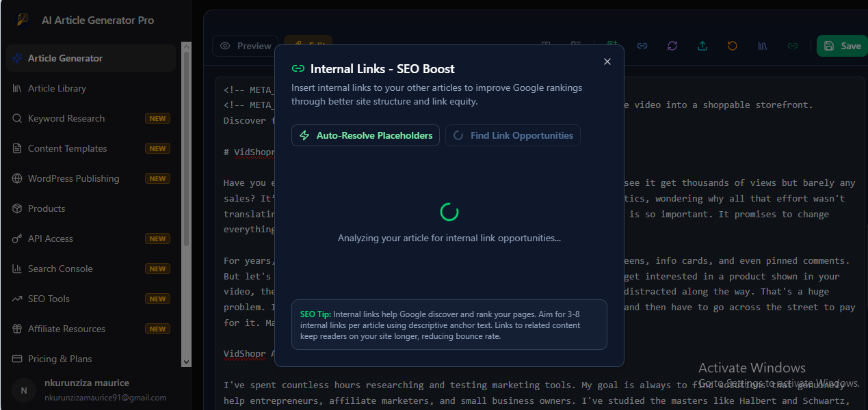Click the Search Console chart icon
The height and width of the screenshot is (410, 868).
[17, 269]
